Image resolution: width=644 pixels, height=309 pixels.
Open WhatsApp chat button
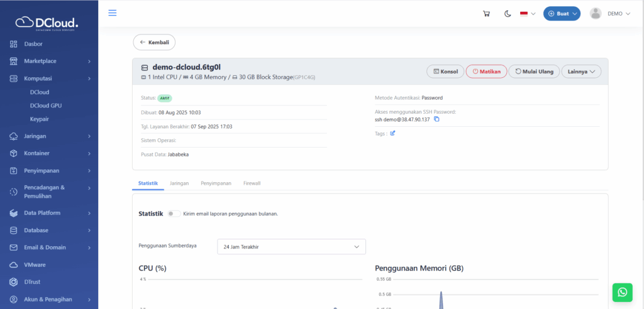(x=622, y=292)
